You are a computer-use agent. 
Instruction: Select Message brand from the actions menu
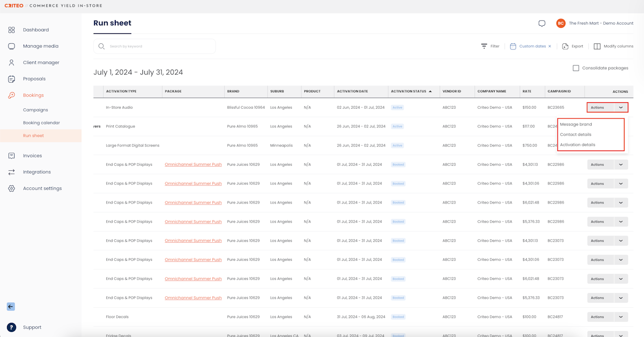pyautogui.click(x=576, y=124)
